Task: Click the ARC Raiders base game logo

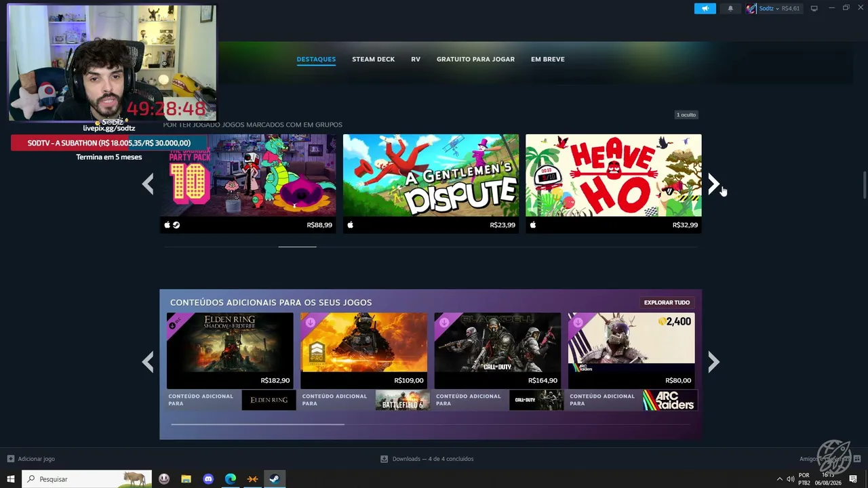Action: click(670, 400)
